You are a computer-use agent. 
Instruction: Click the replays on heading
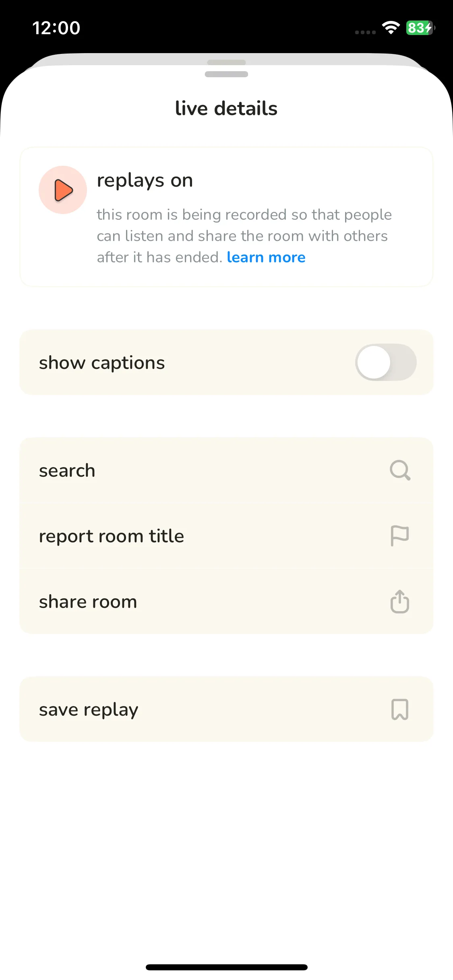point(145,180)
